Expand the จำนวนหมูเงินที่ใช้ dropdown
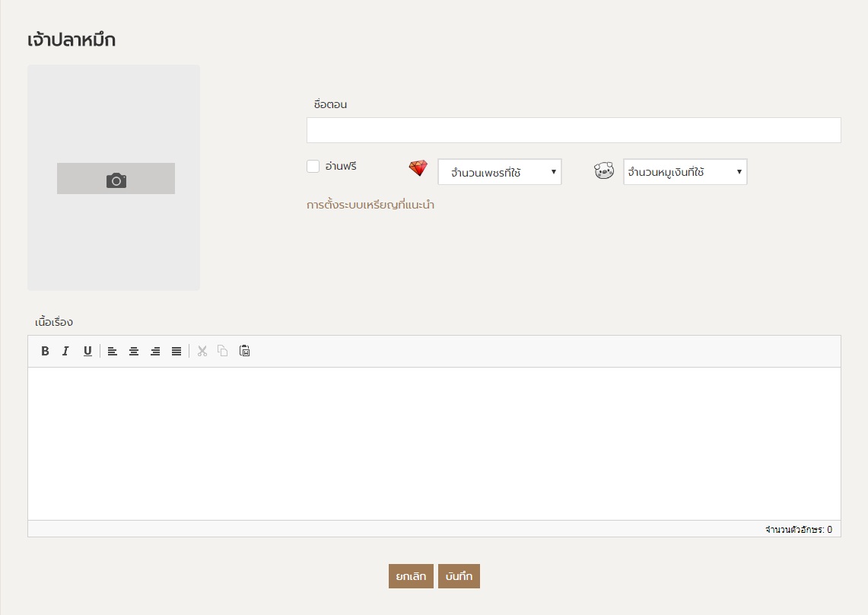Image resolution: width=868 pixels, height=615 pixels. tap(685, 172)
